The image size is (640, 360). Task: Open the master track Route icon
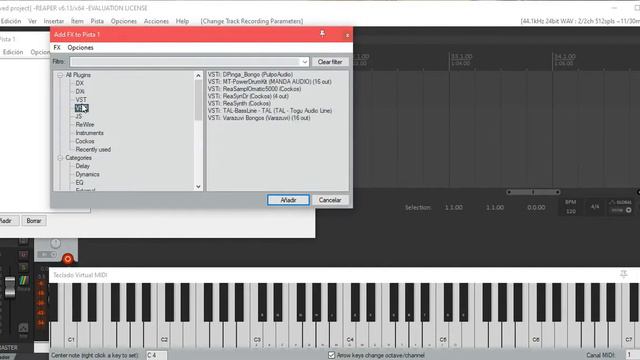[24, 280]
